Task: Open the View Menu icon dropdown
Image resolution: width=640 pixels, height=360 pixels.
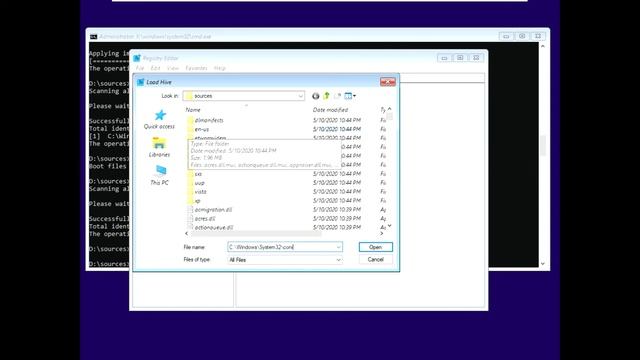Action: pyautogui.click(x=350, y=96)
